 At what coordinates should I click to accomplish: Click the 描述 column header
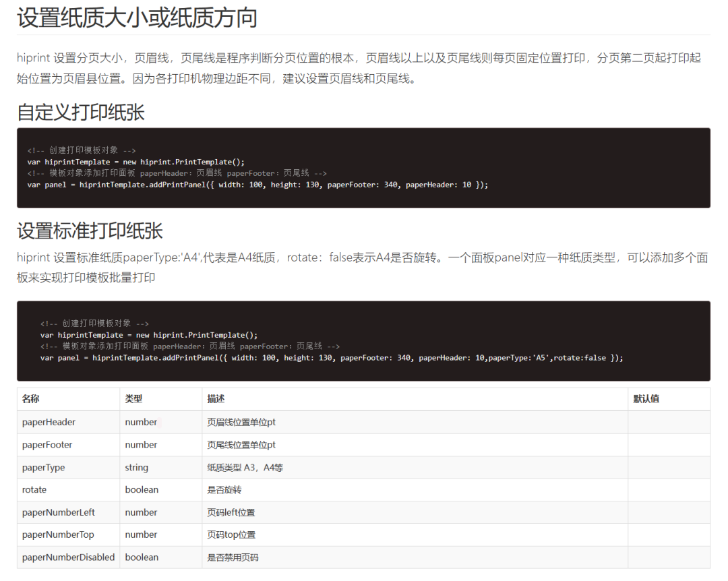point(216,399)
